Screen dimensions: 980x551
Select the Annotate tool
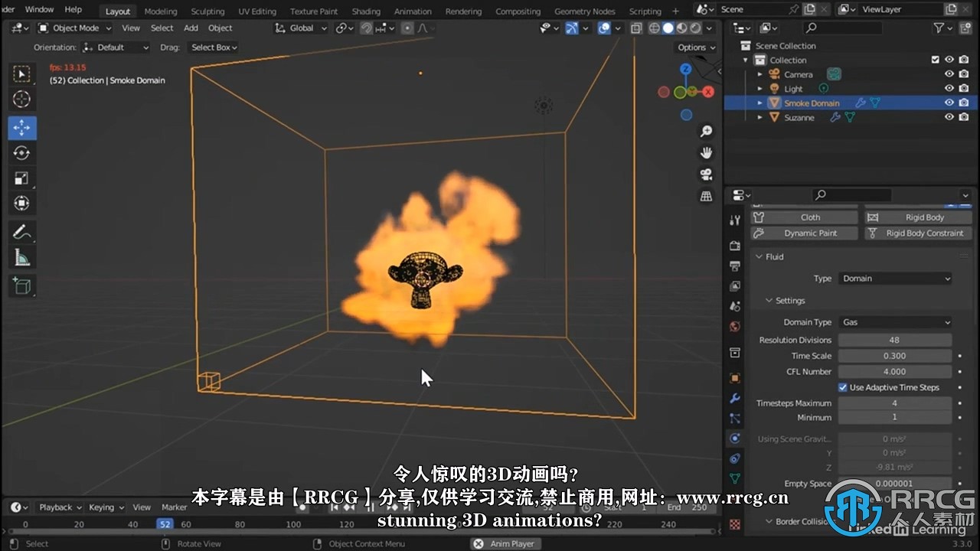(22, 232)
